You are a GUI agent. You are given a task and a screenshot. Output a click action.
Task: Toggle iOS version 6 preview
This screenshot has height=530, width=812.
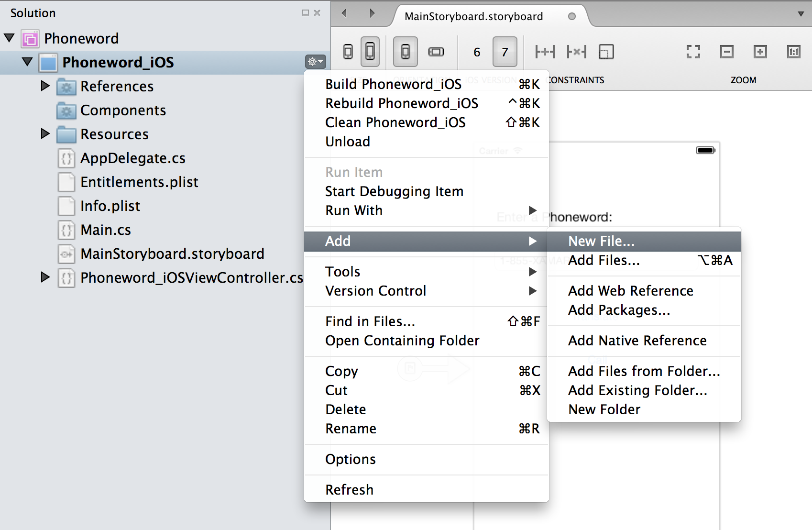click(x=477, y=52)
